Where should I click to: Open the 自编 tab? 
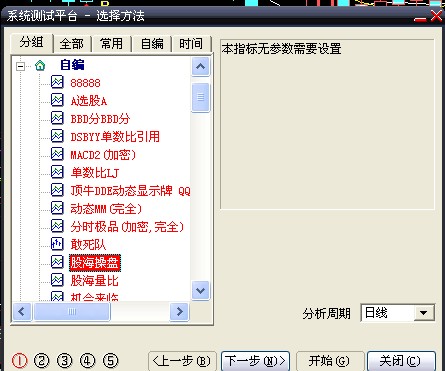[x=152, y=44]
